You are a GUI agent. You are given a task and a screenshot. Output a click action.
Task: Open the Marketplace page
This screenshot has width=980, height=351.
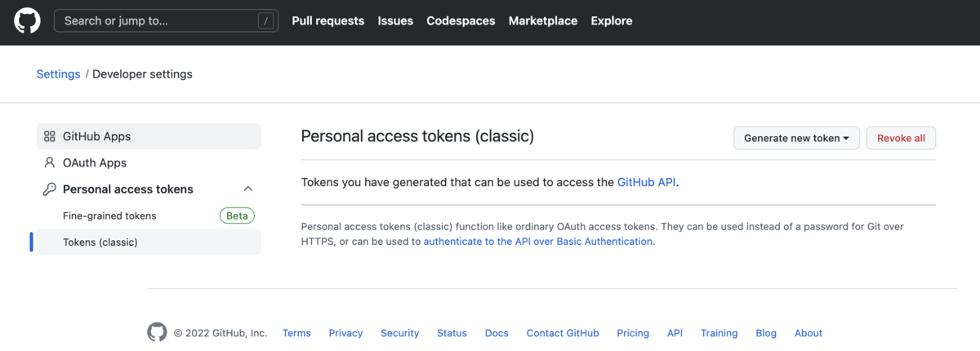pyautogui.click(x=543, y=21)
